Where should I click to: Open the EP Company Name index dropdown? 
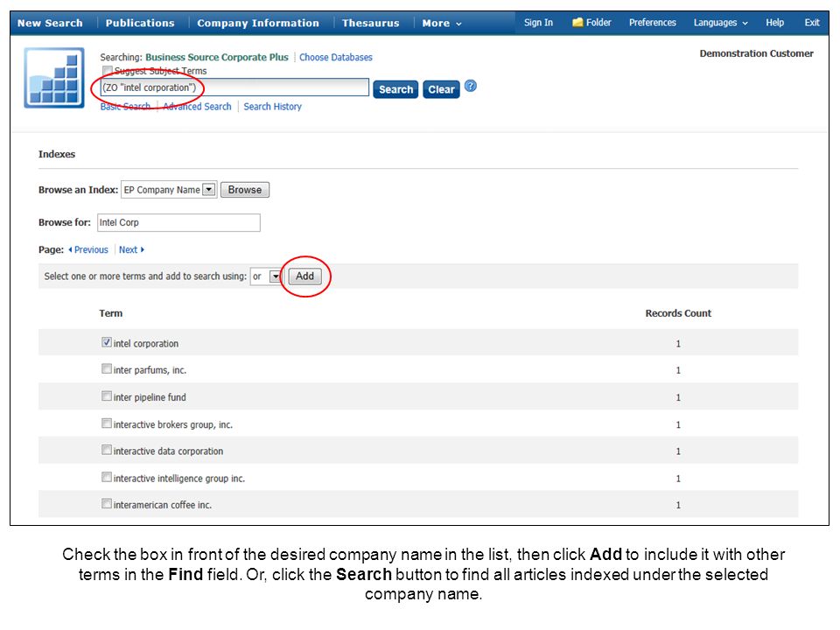[x=169, y=190]
